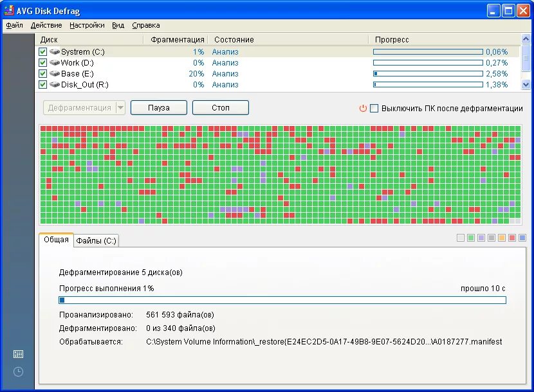Open the Настройки menu
Image resolution: width=534 pixels, height=392 pixels.
click(x=87, y=25)
